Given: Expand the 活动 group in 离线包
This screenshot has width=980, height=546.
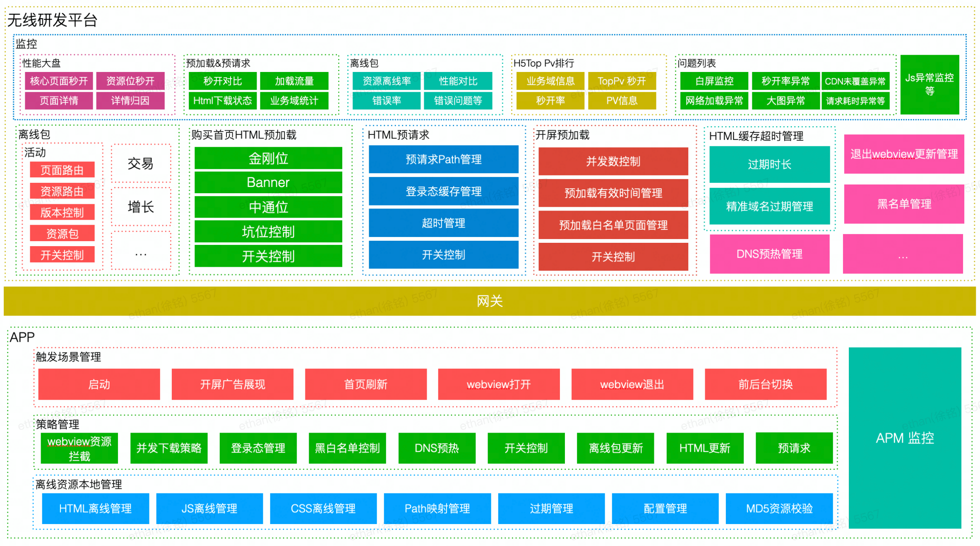Looking at the screenshot, I should (x=35, y=152).
